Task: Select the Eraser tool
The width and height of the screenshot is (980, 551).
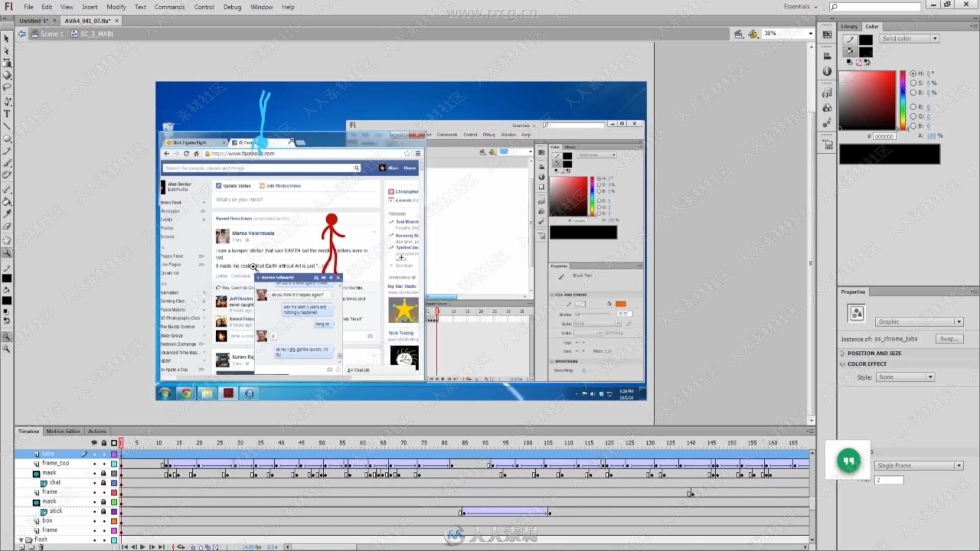Action: click(7, 226)
